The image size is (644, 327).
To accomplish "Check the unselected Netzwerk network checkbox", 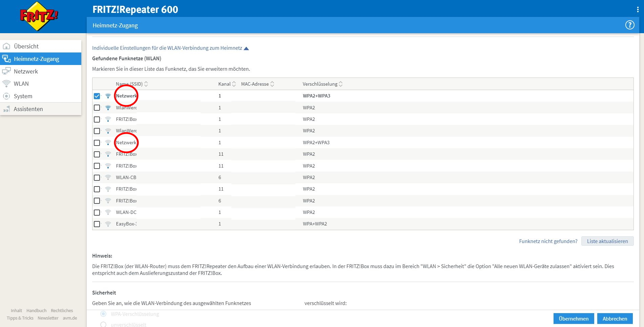I will pyautogui.click(x=97, y=143).
